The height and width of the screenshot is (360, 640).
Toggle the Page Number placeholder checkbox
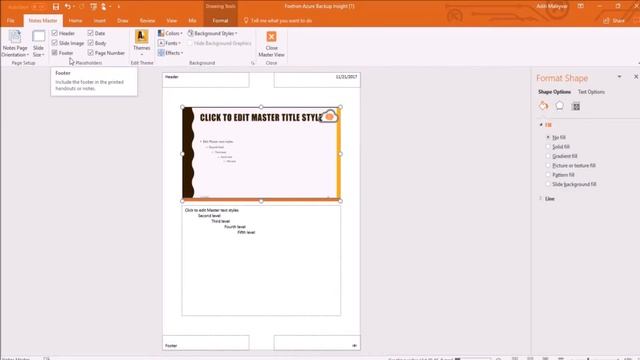tap(91, 53)
